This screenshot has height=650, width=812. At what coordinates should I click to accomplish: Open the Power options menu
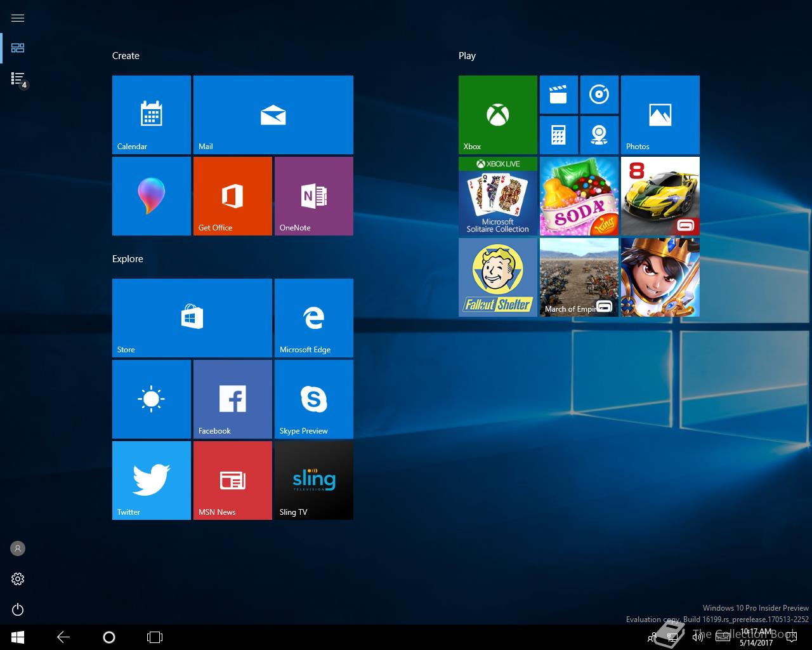[x=18, y=609]
